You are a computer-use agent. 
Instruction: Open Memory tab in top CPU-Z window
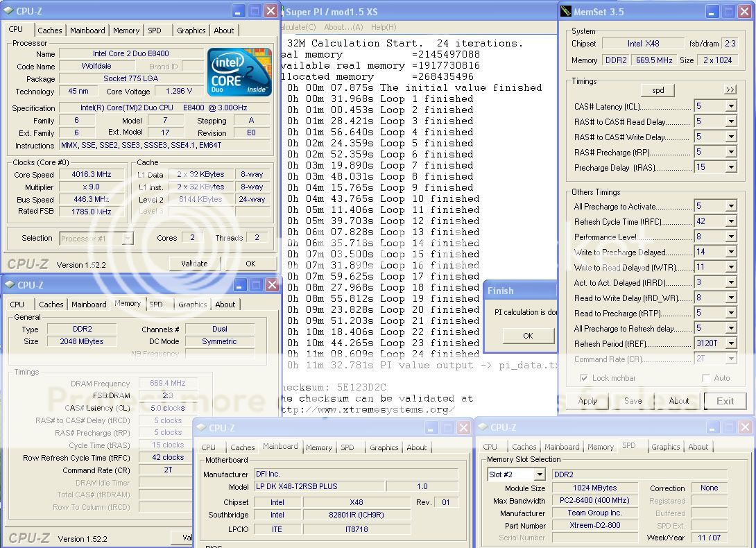point(126,31)
